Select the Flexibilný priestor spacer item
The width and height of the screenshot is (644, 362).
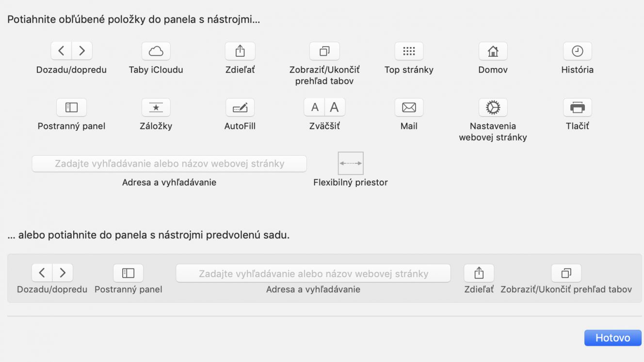pos(351,163)
